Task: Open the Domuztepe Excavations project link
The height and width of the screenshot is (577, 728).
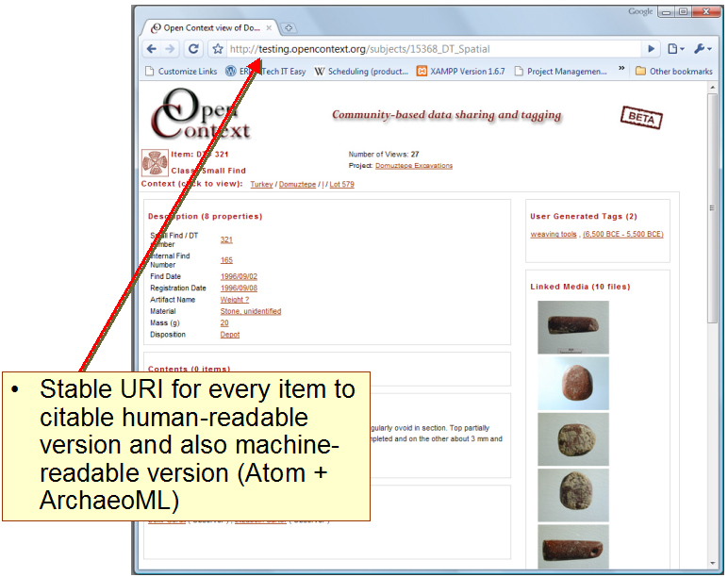Action: 414,166
